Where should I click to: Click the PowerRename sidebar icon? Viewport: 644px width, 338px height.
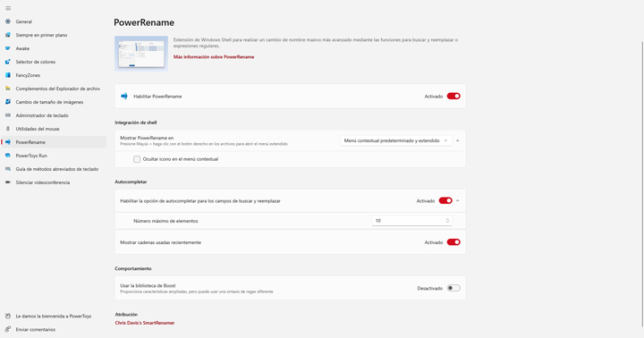click(x=8, y=142)
